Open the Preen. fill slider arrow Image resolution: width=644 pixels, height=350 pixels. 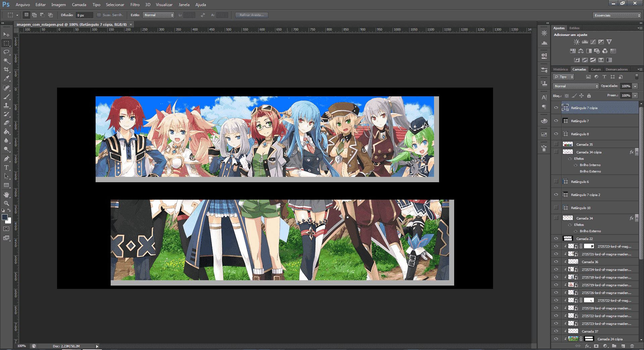[635, 96]
